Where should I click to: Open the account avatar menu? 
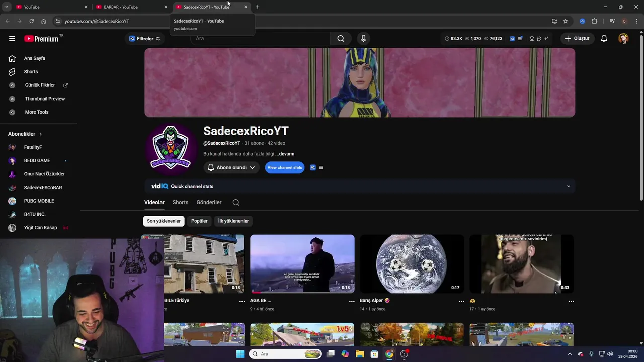coord(623,39)
